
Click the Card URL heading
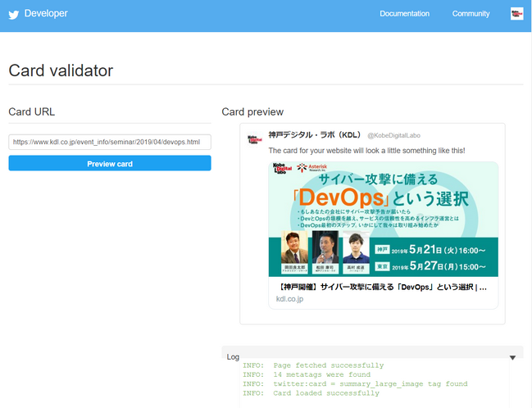pyautogui.click(x=31, y=112)
